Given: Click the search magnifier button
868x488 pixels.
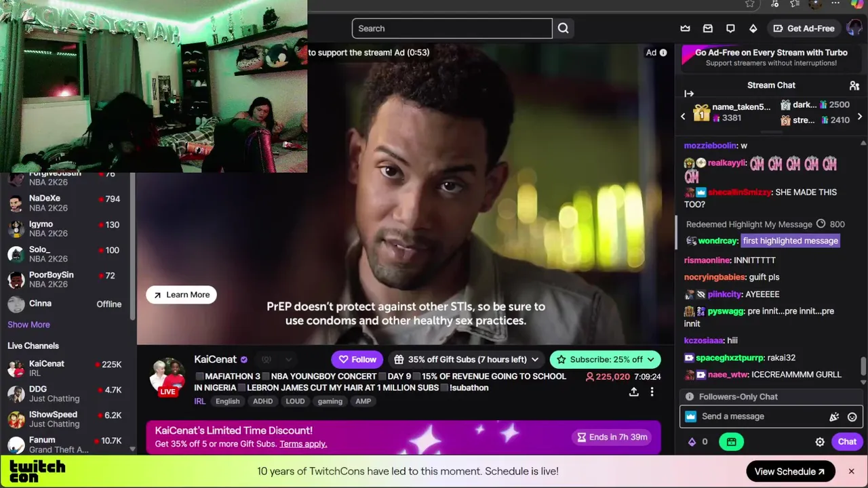Looking at the screenshot, I should [564, 28].
